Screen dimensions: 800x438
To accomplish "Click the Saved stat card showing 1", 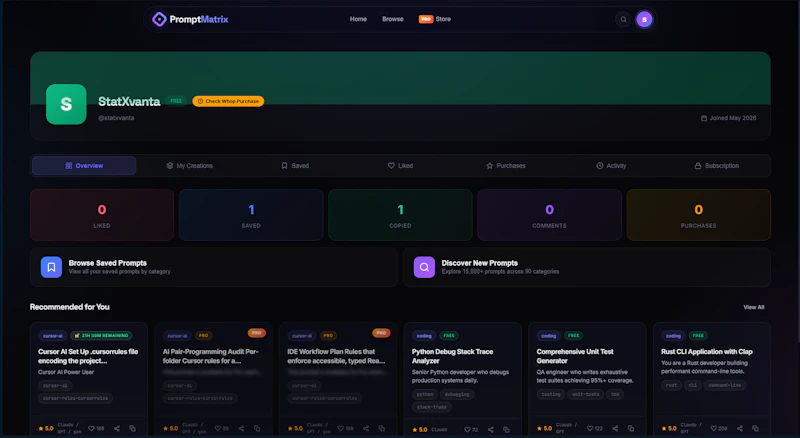I will click(x=251, y=215).
